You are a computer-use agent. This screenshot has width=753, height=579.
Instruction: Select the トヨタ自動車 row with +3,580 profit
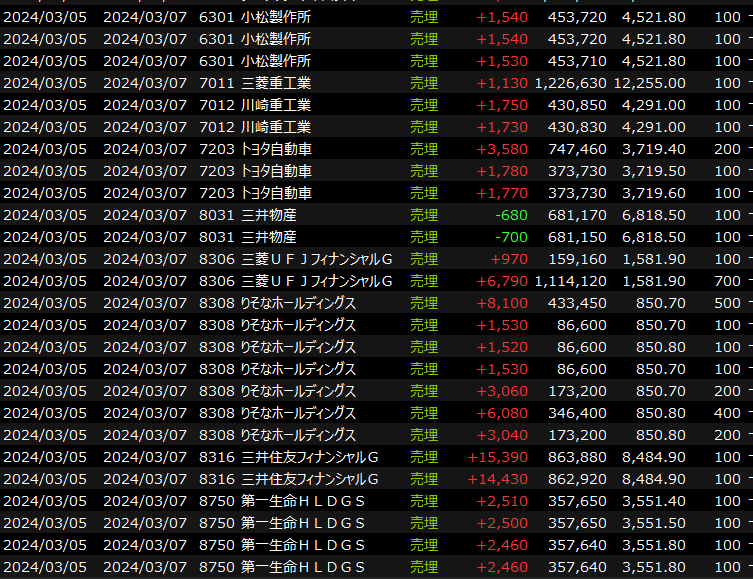tap(276, 149)
